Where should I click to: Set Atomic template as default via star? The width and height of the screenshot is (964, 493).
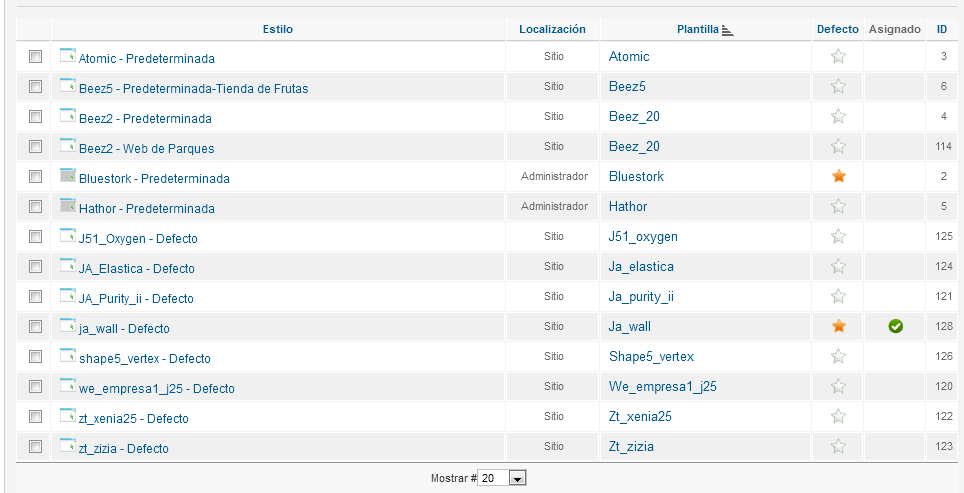click(838, 57)
